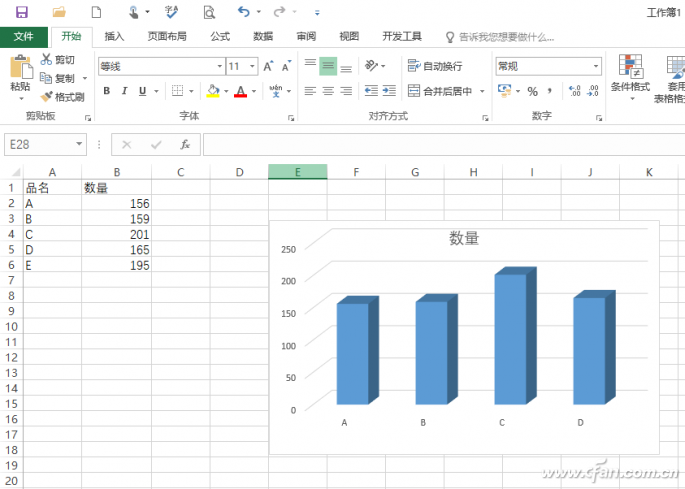Expand merge and center 合并后居中 arrow
This screenshot has height=489, width=685.
tap(482, 91)
